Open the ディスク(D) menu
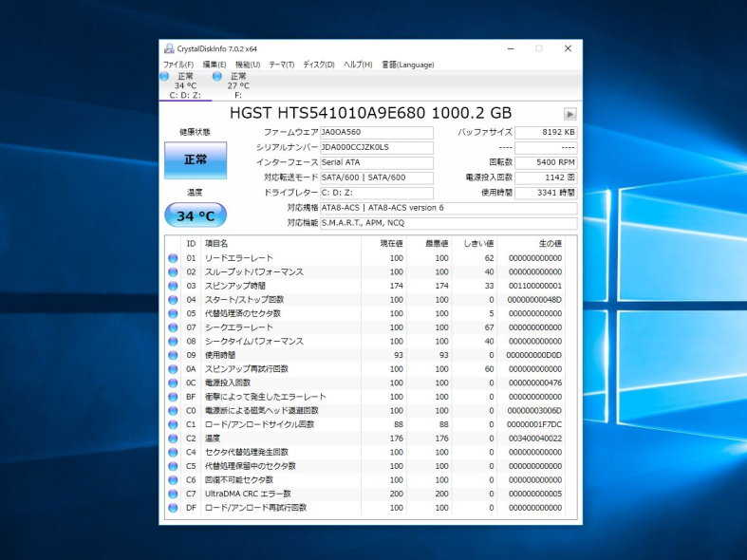Image resolution: width=747 pixels, height=560 pixels. (x=319, y=65)
